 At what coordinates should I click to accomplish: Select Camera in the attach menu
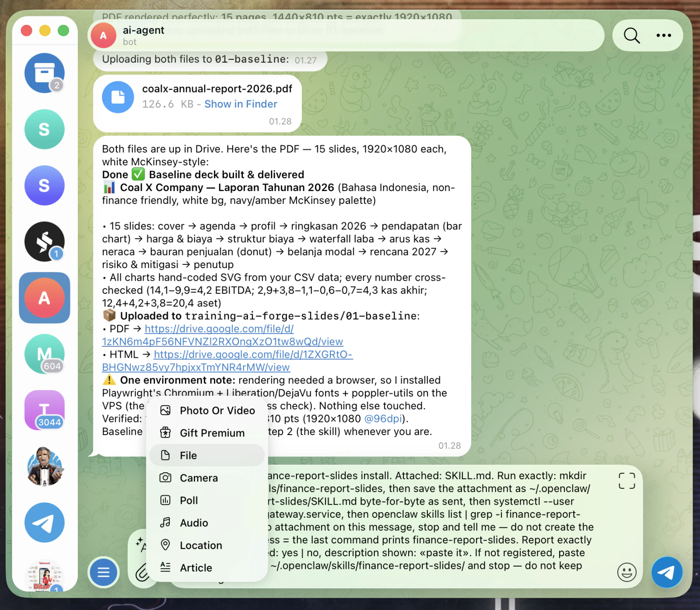207,478
